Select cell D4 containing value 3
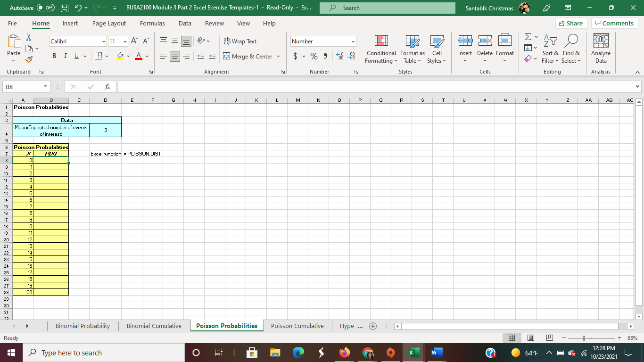 105,131
